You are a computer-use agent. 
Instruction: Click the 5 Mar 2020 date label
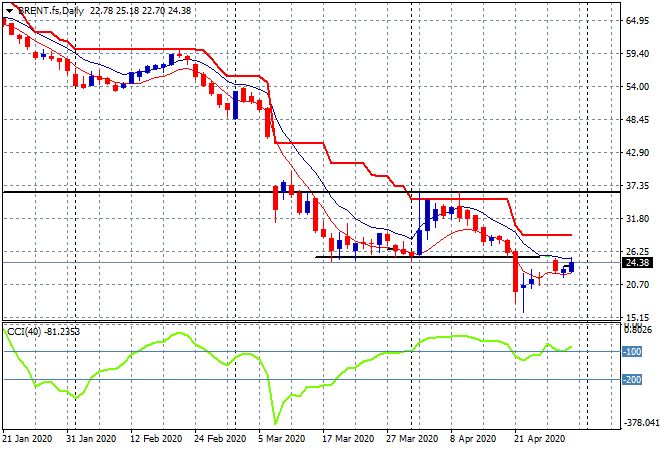(282, 439)
